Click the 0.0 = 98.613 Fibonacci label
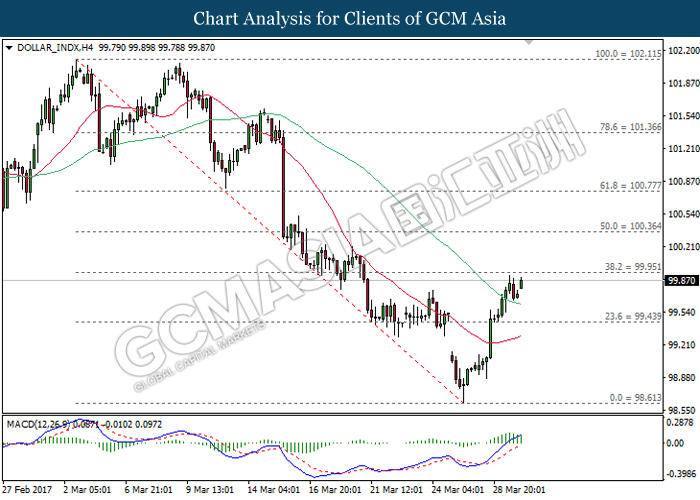 pyautogui.click(x=636, y=398)
